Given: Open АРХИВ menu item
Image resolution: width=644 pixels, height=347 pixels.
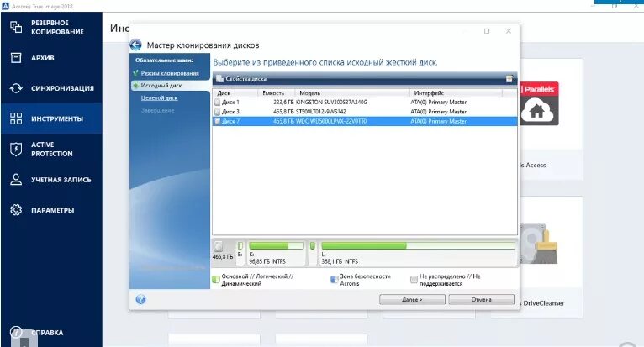Looking at the screenshot, I should (x=43, y=58).
